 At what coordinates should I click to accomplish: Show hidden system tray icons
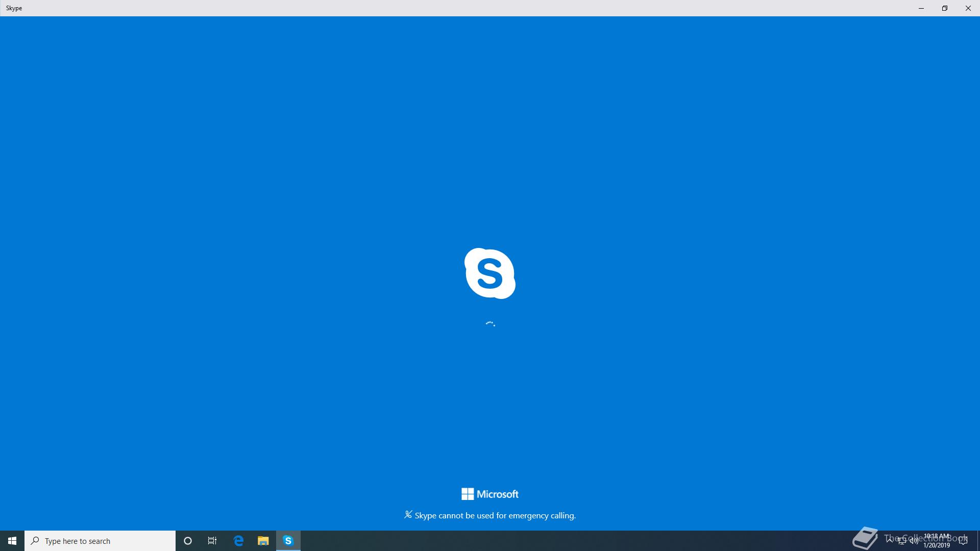pos(890,541)
